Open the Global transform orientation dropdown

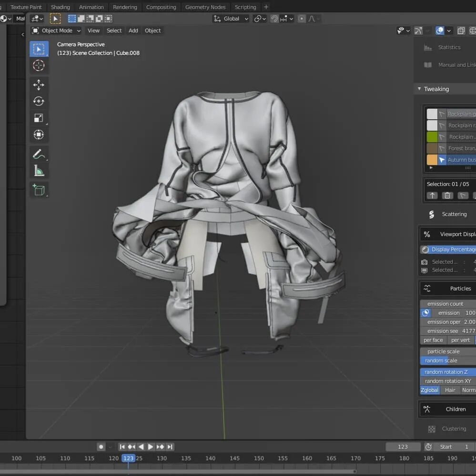[x=231, y=19]
